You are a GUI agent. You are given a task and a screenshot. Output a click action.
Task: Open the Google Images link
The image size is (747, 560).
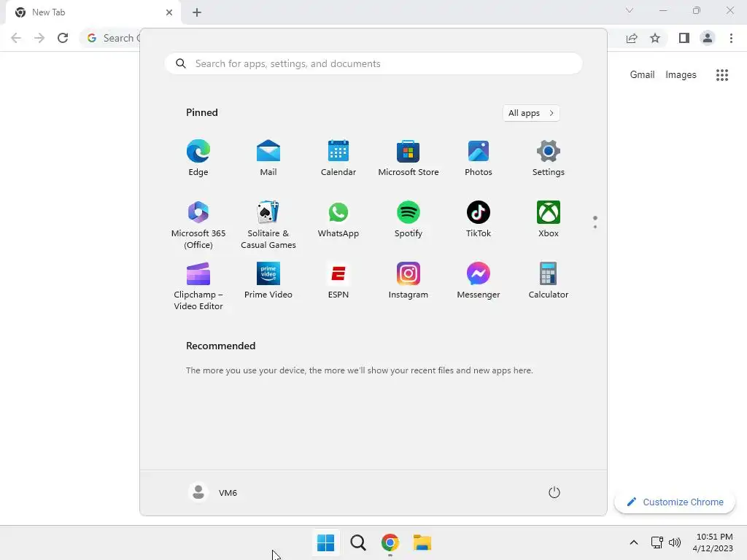[681, 75]
